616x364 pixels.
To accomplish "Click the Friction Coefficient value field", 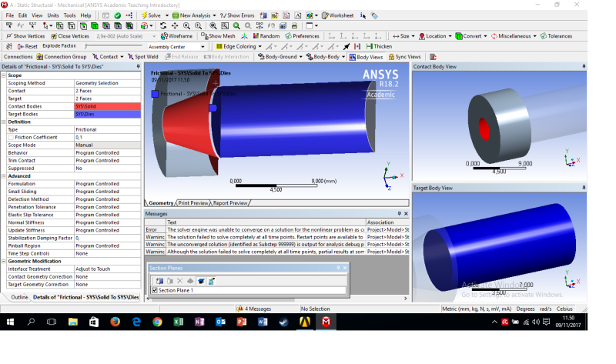I will point(107,138).
